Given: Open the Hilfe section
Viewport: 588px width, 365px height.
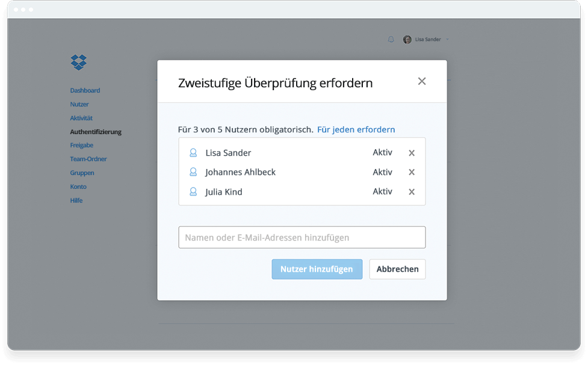Looking at the screenshot, I should [76, 200].
